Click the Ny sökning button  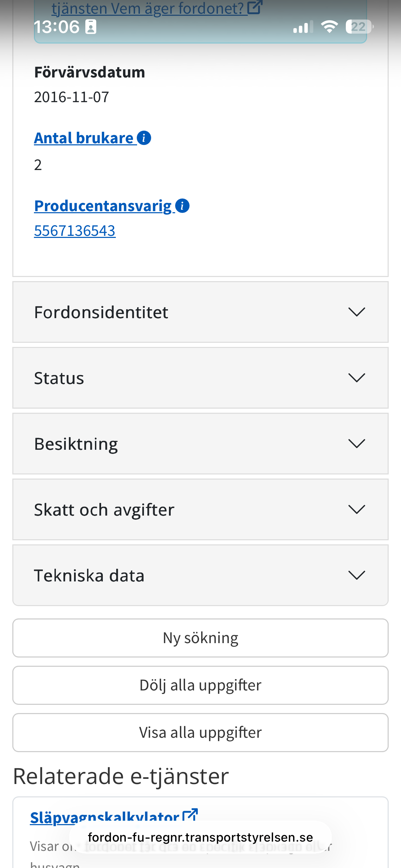tap(200, 638)
